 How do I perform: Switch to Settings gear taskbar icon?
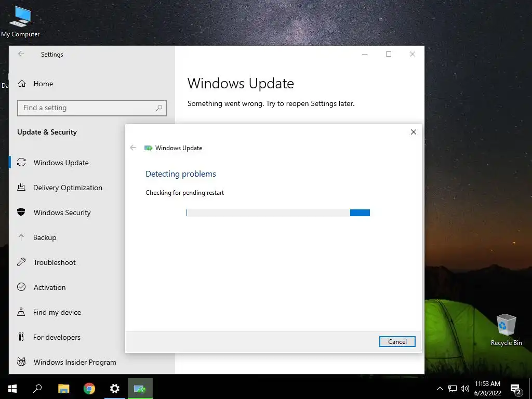(115, 389)
